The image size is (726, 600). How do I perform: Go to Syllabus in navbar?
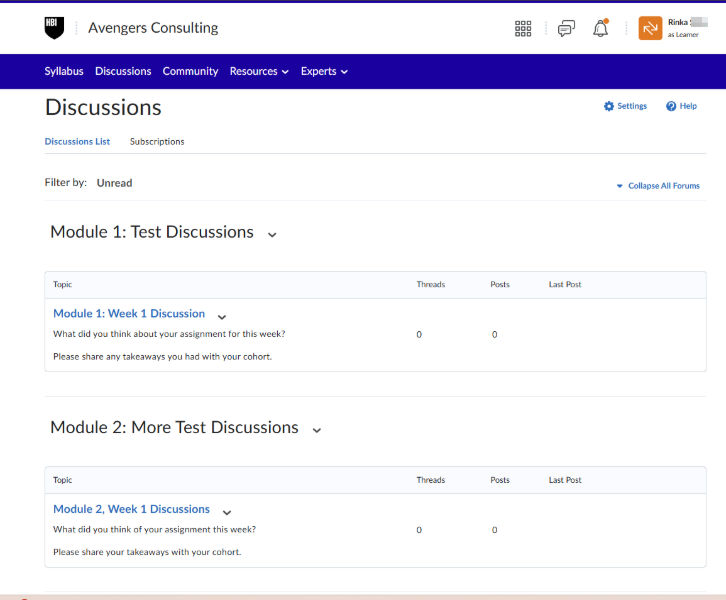pyautogui.click(x=64, y=71)
